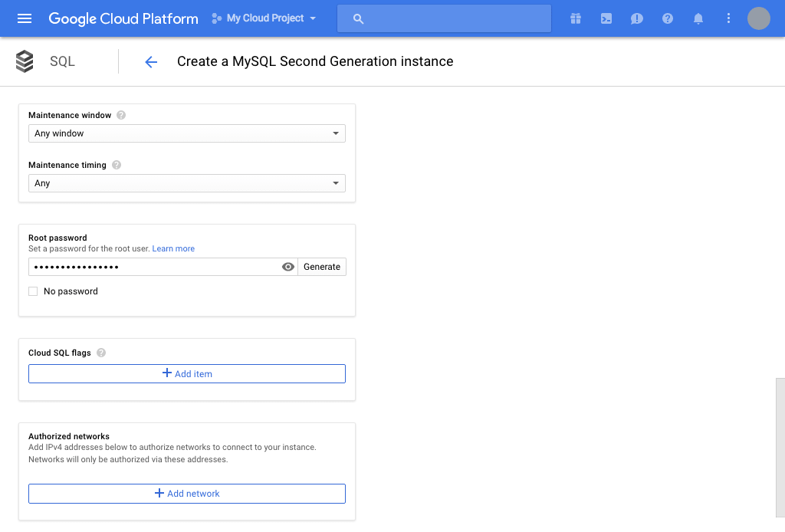Generate a root password
Image resolution: width=785 pixels, height=532 pixels.
click(x=322, y=267)
